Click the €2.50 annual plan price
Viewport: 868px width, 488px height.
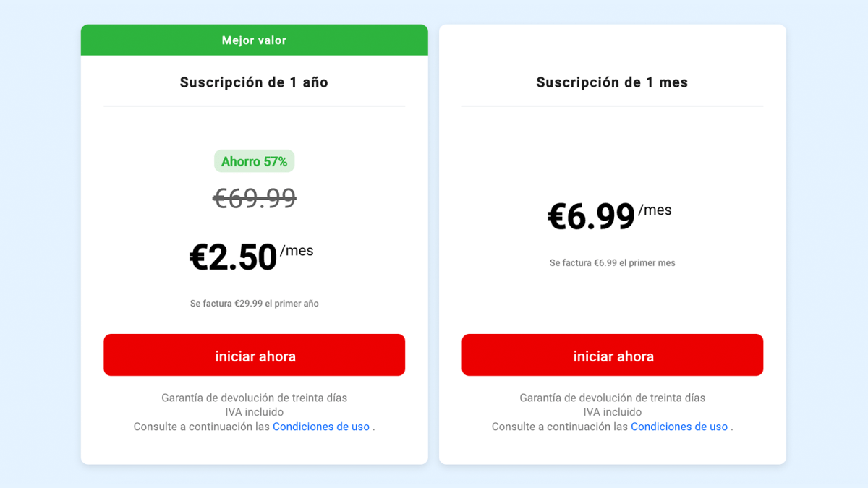(x=233, y=257)
